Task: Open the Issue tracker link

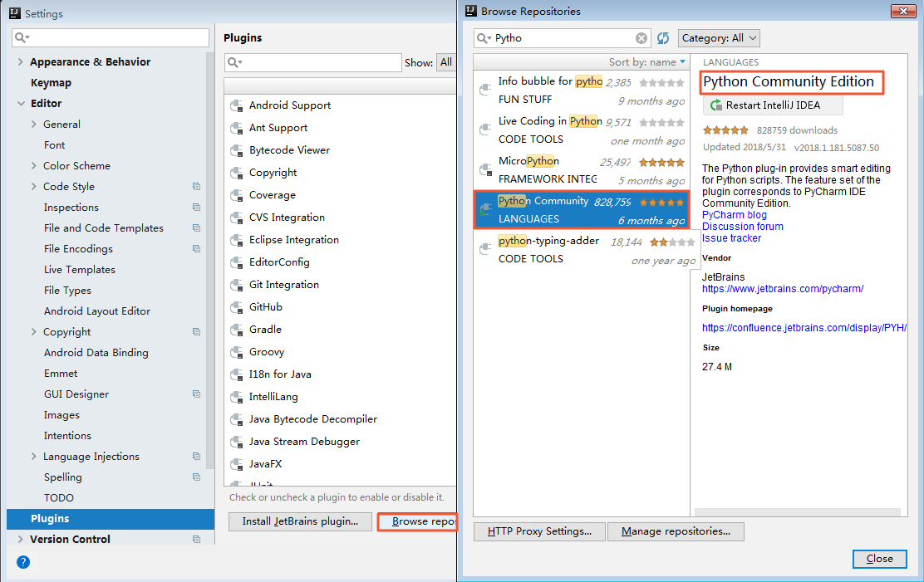Action: pos(731,238)
